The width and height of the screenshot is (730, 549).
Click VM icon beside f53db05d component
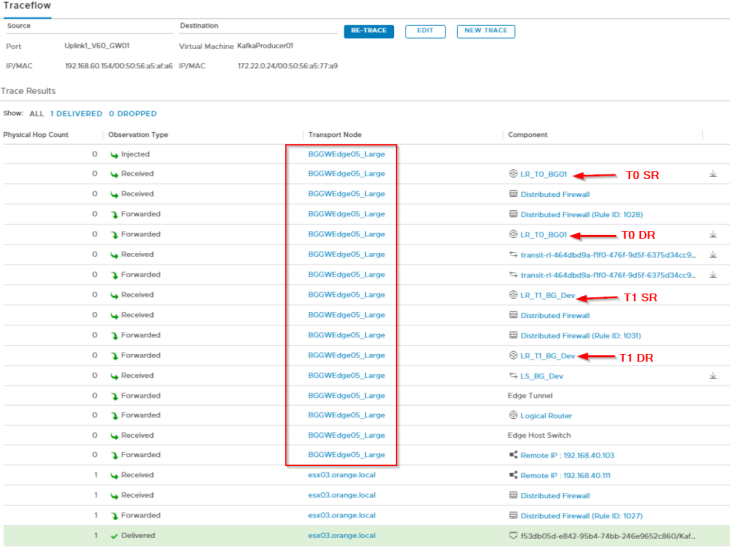pyautogui.click(x=513, y=537)
